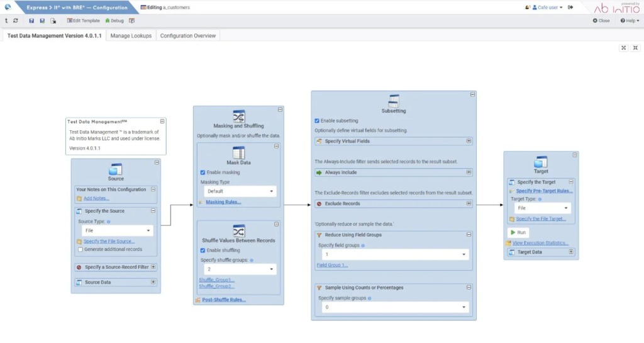This screenshot has height=343, width=644.
Task: Click the Target database icon
Action: pyautogui.click(x=541, y=162)
